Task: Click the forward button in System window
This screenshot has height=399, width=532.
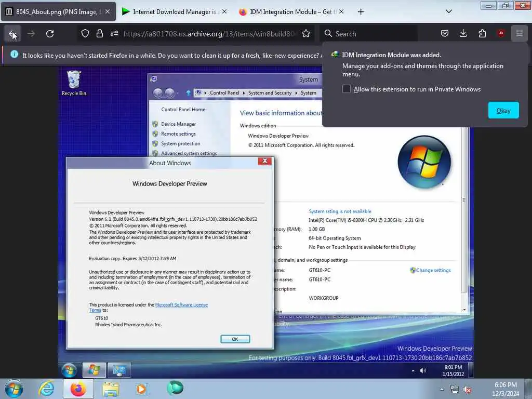Action: point(170,92)
